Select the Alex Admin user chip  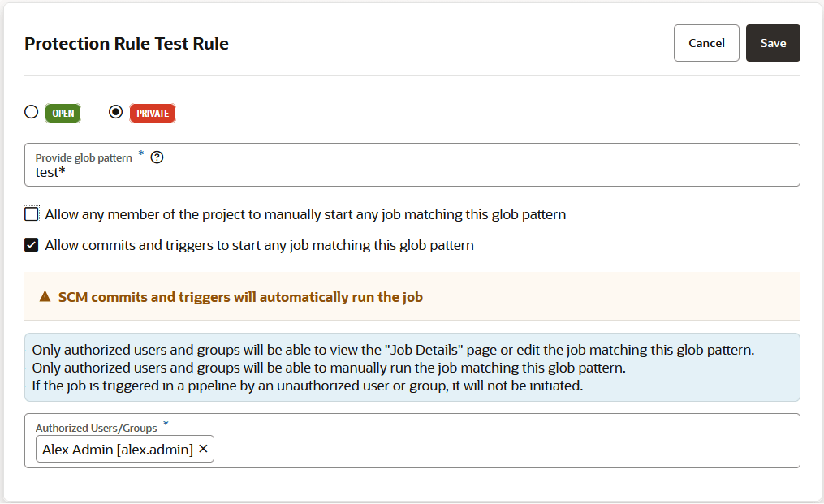114,448
